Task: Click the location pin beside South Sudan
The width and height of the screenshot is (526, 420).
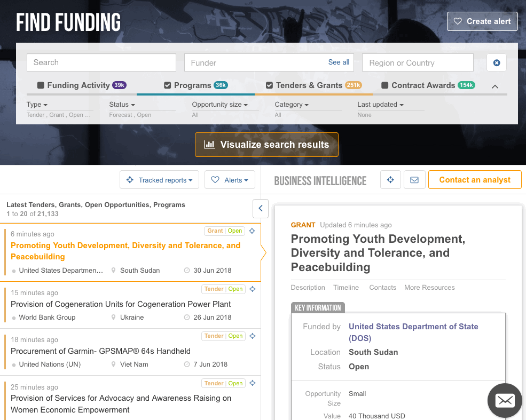Action: 113,270
